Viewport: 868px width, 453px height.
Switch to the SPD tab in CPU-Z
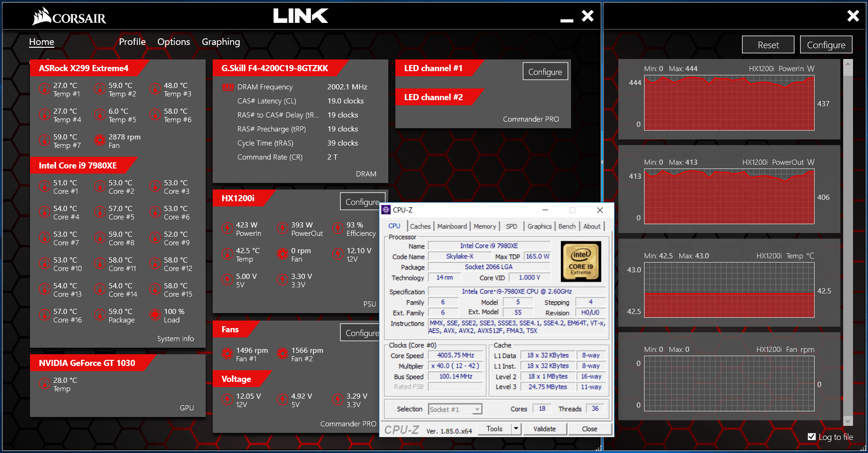(512, 226)
